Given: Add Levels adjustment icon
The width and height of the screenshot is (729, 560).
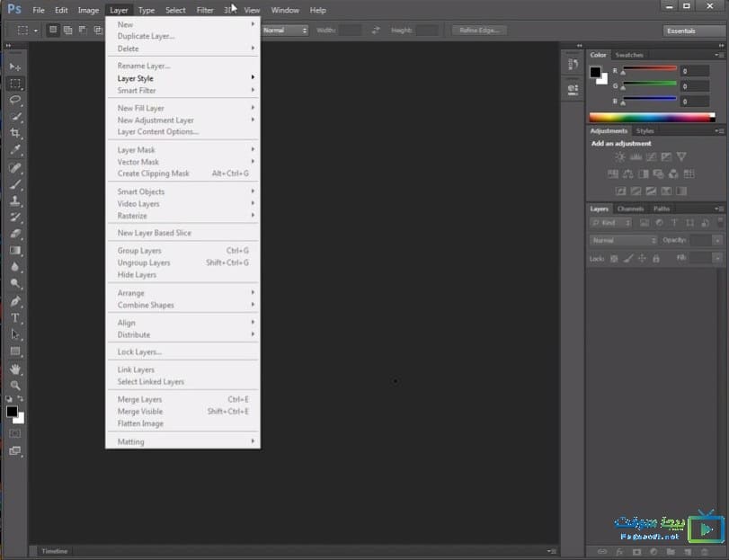Looking at the screenshot, I should pyautogui.click(x=636, y=157).
